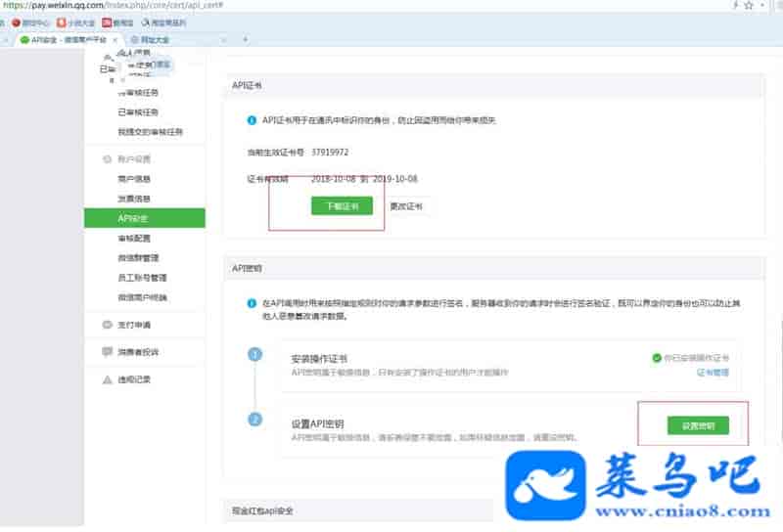Click the bookmark star icon in address bar
The image size is (783, 532).
tap(747, 6)
